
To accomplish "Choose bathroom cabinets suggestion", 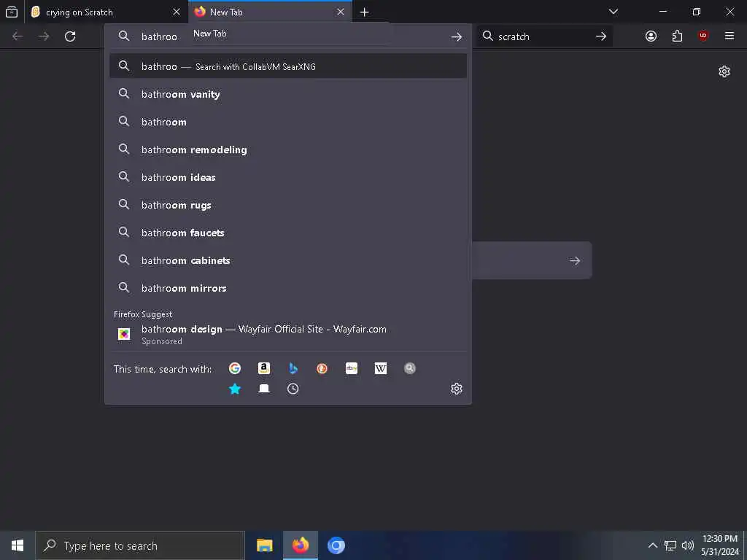I will tap(287, 260).
